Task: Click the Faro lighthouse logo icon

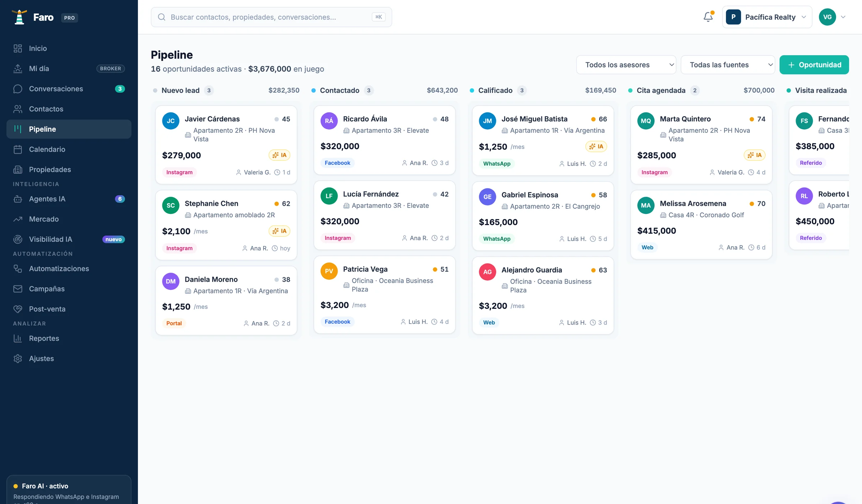Action: click(19, 17)
